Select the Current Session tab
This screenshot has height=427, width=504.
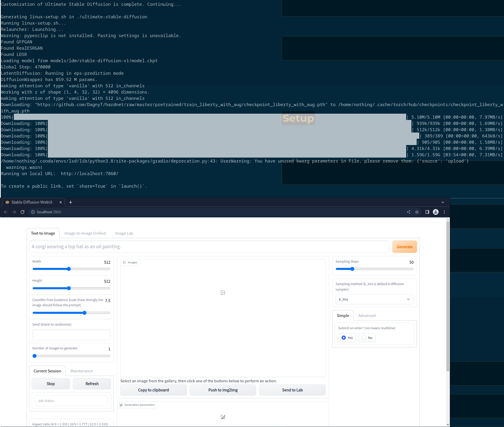[47, 371]
